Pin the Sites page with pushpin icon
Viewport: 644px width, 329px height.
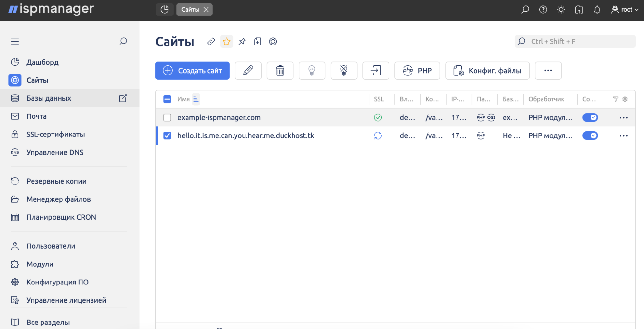coord(242,42)
